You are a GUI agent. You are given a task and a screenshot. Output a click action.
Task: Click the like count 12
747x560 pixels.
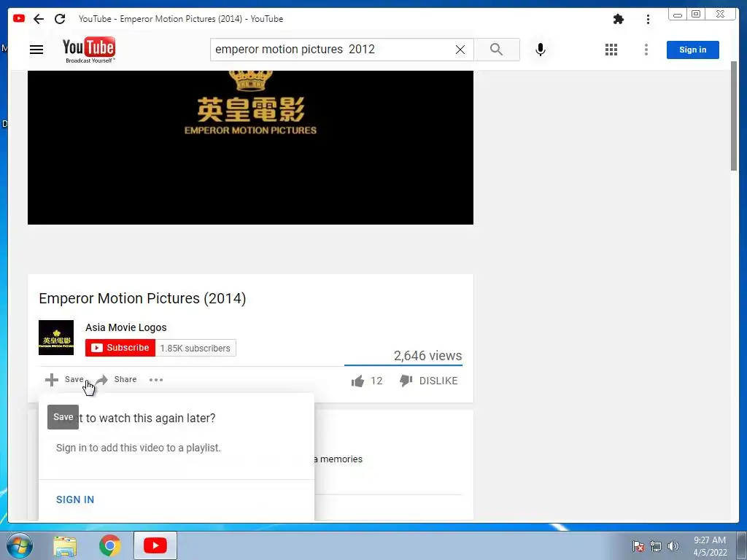click(376, 381)
